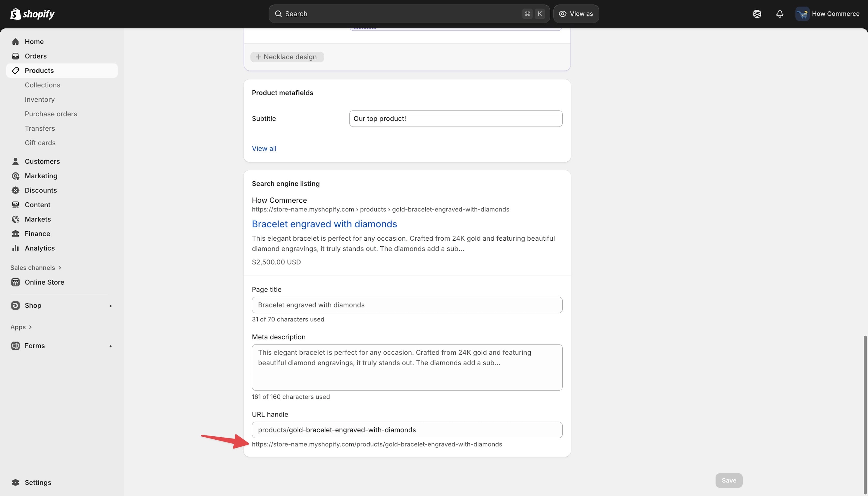Click the search magnifier icon
This screenshot has height=496, width=868.
pos(278,14)
